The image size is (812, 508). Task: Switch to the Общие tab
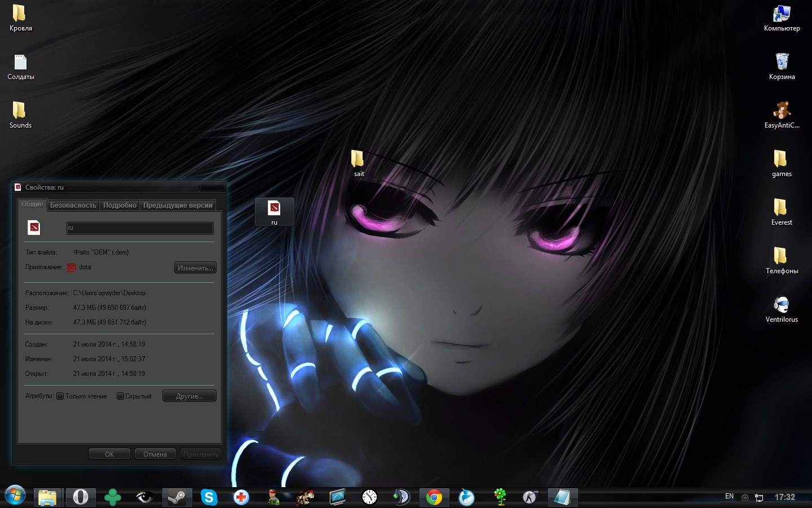click(x=32, y=204)
